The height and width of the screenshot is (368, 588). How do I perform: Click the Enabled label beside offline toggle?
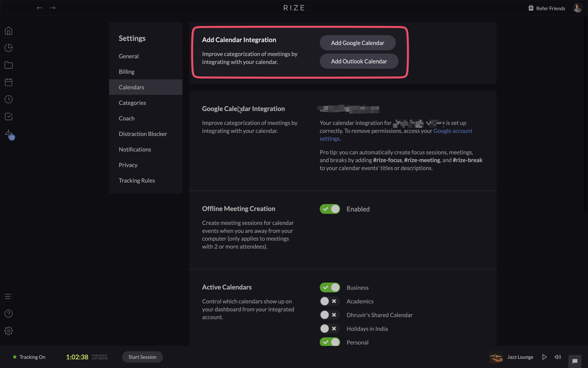pos(358,209)
